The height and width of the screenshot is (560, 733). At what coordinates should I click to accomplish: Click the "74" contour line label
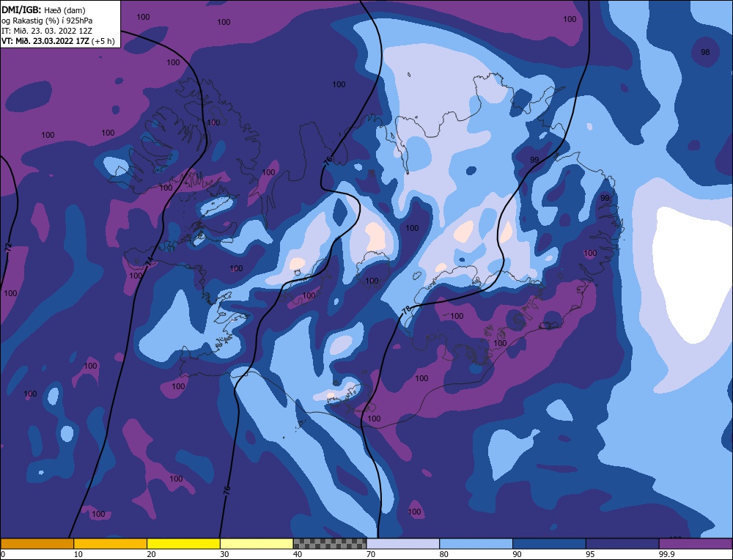[x=149, y=262]
